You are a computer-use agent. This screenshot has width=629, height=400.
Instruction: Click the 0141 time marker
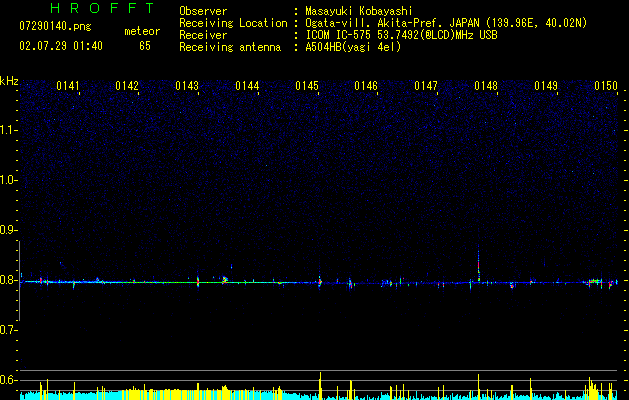coord(68,86)
